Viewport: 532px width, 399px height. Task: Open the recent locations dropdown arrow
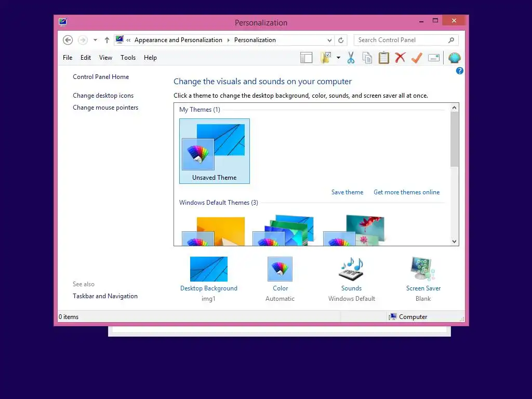(x=96, y=40)
